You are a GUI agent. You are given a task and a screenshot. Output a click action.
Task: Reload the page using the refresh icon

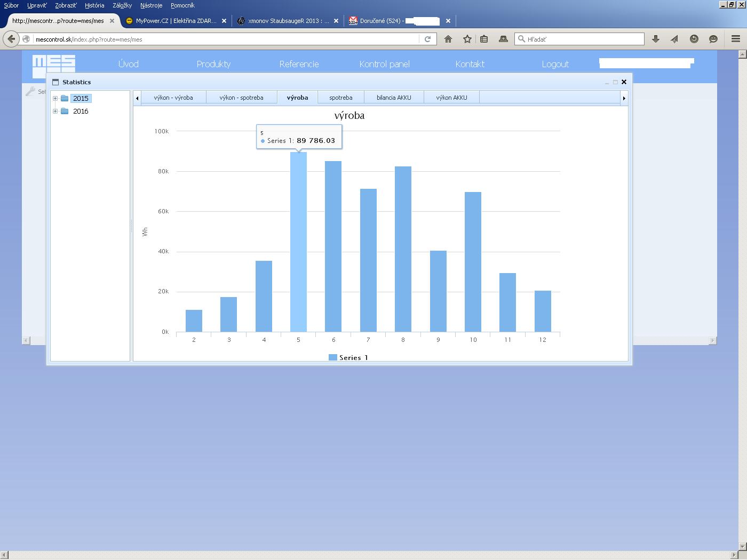427,39
